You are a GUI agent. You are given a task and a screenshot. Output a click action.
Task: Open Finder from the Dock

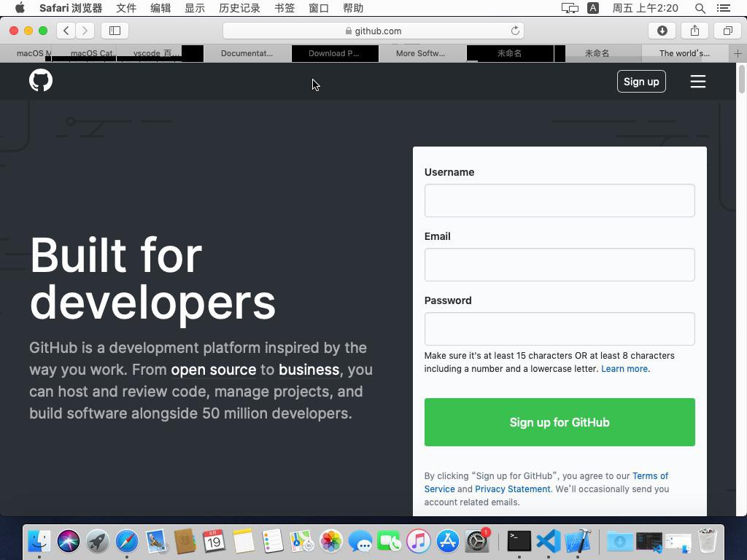39,542
